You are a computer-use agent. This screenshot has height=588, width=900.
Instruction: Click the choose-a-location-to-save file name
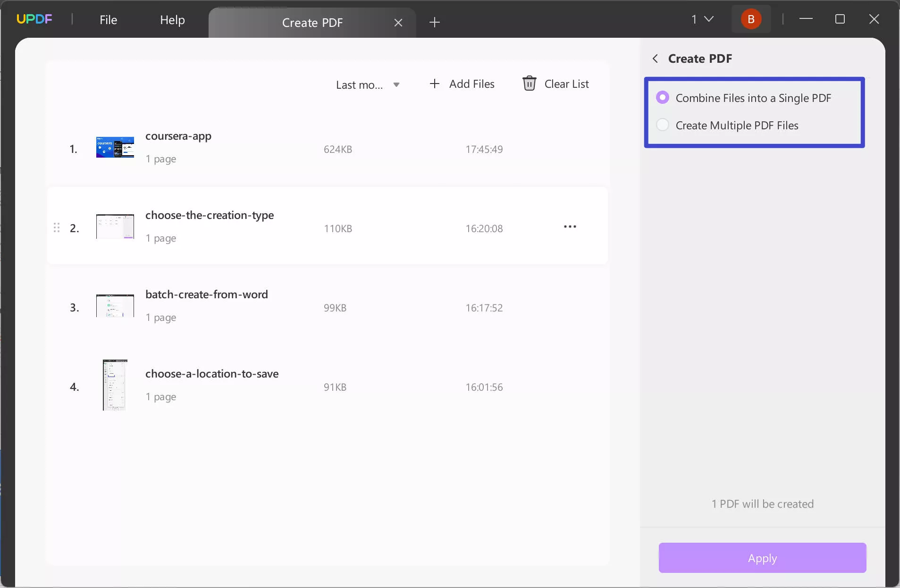212,374
